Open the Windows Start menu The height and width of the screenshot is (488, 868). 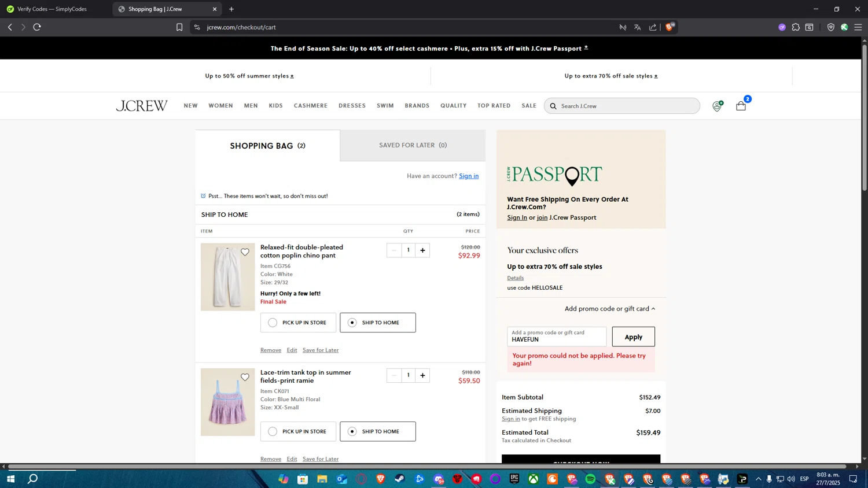coord(10,479)
